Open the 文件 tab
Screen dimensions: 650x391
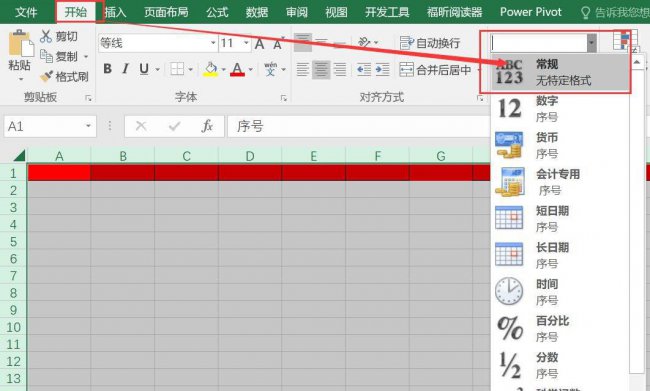(x=26, y=12)
